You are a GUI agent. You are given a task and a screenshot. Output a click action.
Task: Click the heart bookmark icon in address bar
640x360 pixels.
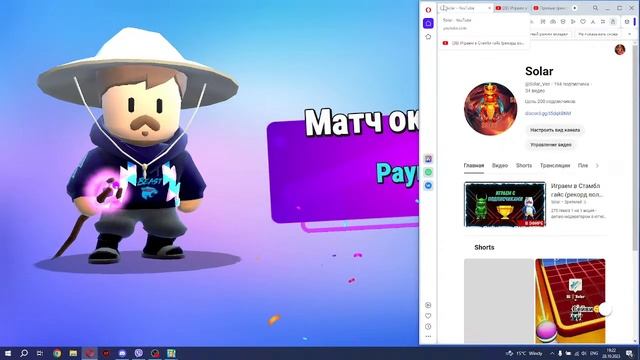[x=583, y=22]
